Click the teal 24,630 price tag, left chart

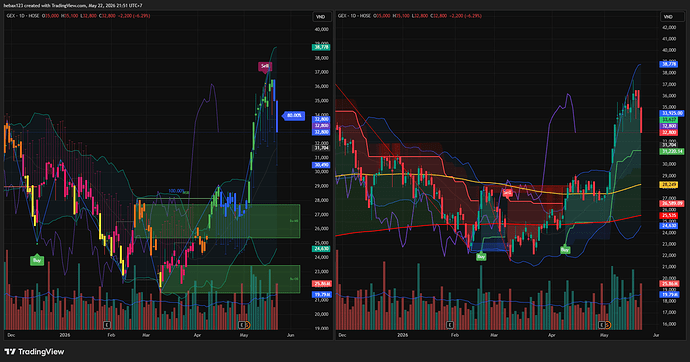321,249
